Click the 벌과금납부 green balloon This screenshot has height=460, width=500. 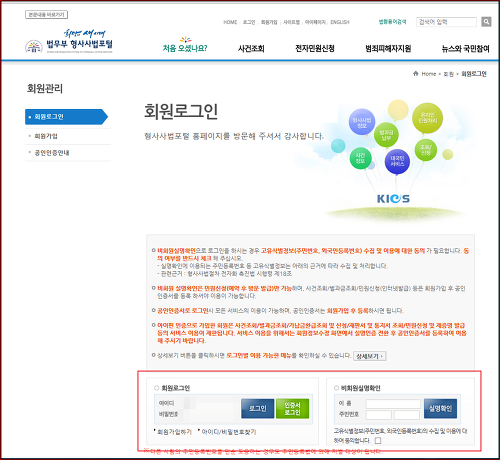coord(386,135)
